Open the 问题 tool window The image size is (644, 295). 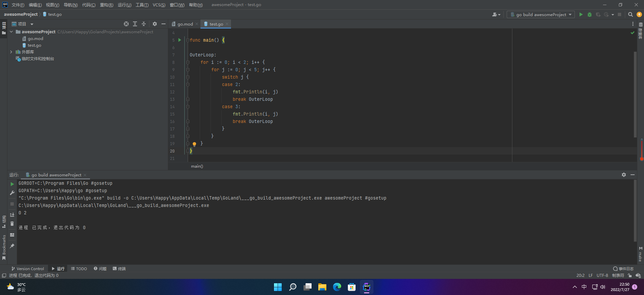coord(100,268)
